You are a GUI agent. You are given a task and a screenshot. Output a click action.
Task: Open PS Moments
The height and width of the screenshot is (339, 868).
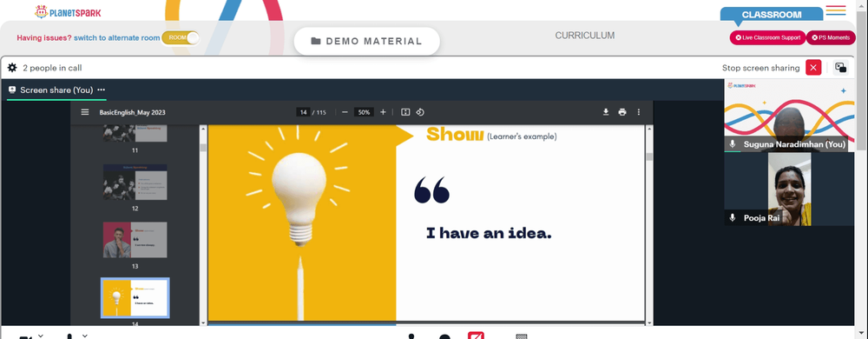[x=831, y=37]
